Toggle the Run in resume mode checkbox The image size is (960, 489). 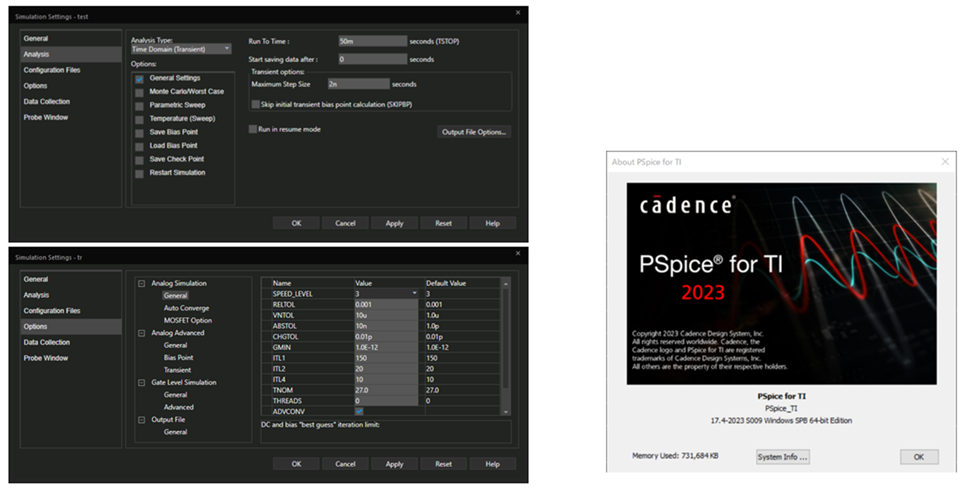[252, 129]
